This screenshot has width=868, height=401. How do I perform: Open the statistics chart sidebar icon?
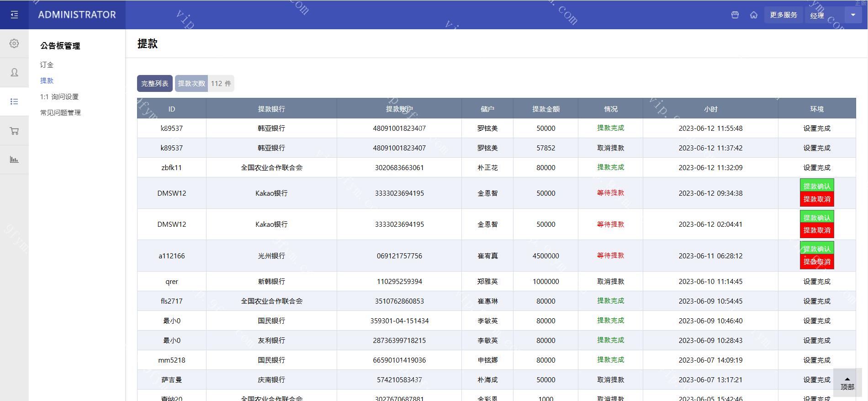[x=14, y=160]
